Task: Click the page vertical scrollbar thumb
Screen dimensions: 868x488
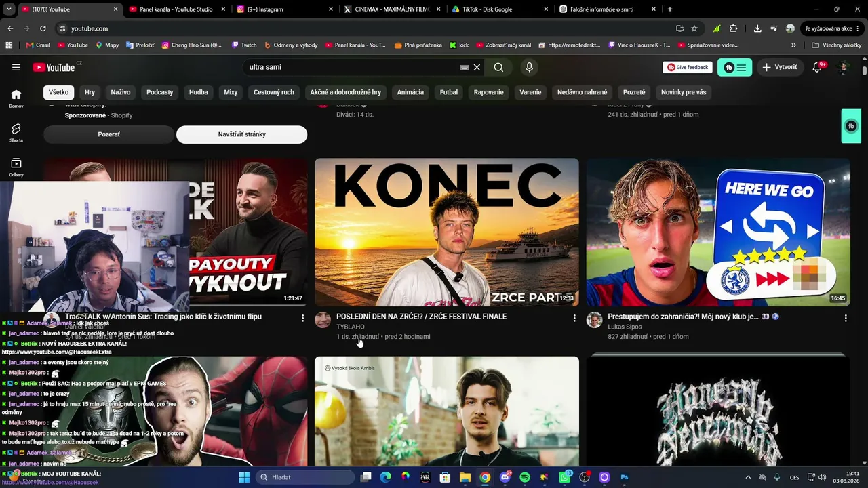Action: 865,70
